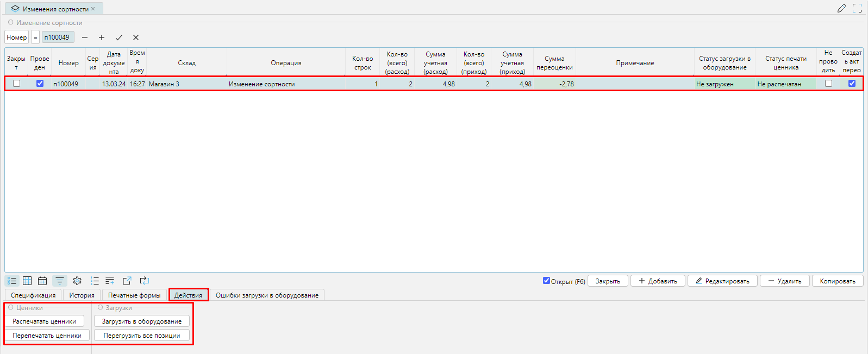Click the pencil edit icon at top right
Image resolution: width=868 pixels, height=354 pixels.
(841, 8)
